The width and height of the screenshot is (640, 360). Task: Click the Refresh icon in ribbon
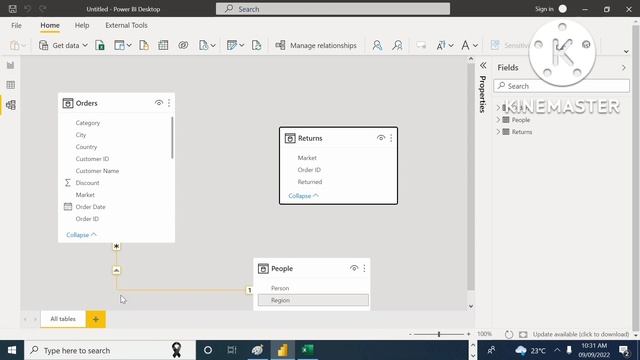tap(256, 45)
